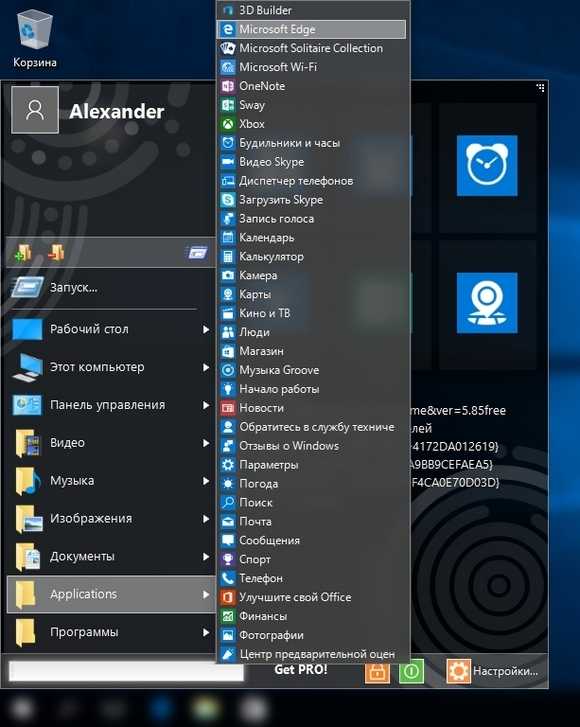This screenshot has width=580, height=727.
Task: Open Microsoft Edge from the apps list
Action: click(311, 29)
